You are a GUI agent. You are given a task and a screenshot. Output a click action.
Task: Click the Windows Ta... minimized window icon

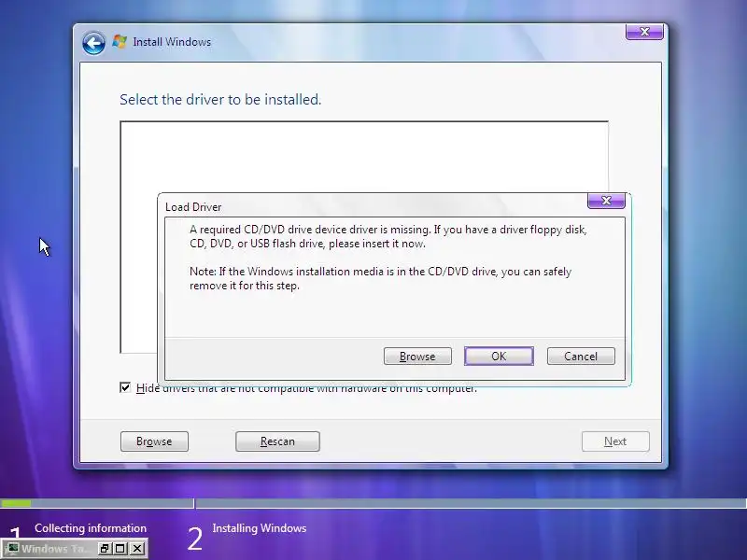[13, 549]
